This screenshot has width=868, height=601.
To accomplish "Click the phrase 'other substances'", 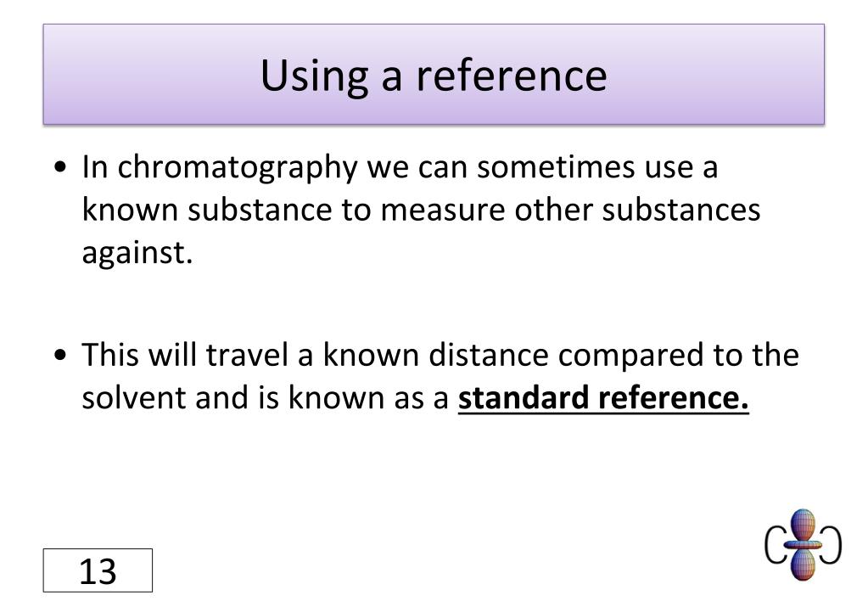I will 637,210.
